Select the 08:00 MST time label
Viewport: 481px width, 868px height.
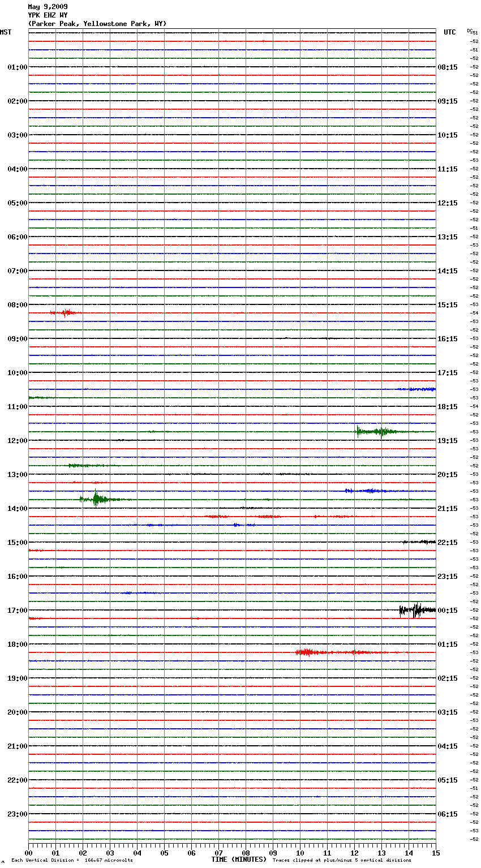18,305
